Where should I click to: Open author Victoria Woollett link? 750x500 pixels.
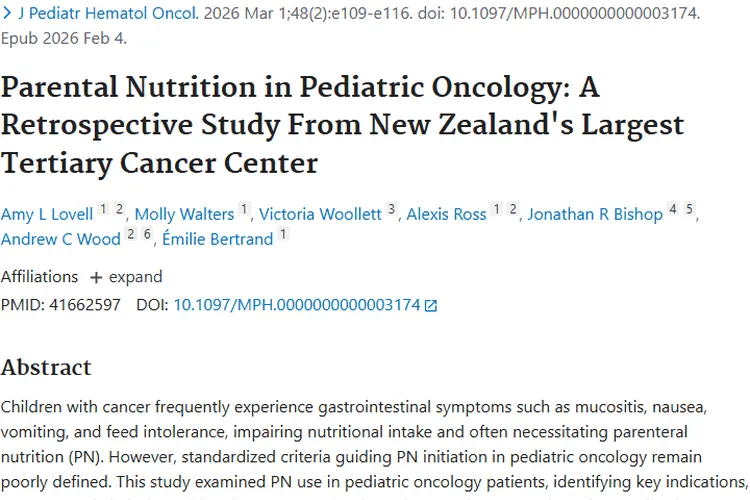click(x=321, y=214)
